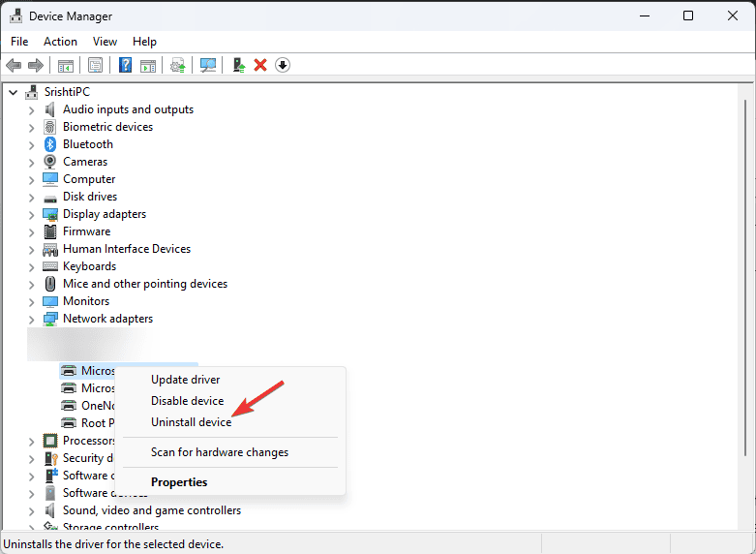
Task: Open the Action menu
Action: (60, 42)
